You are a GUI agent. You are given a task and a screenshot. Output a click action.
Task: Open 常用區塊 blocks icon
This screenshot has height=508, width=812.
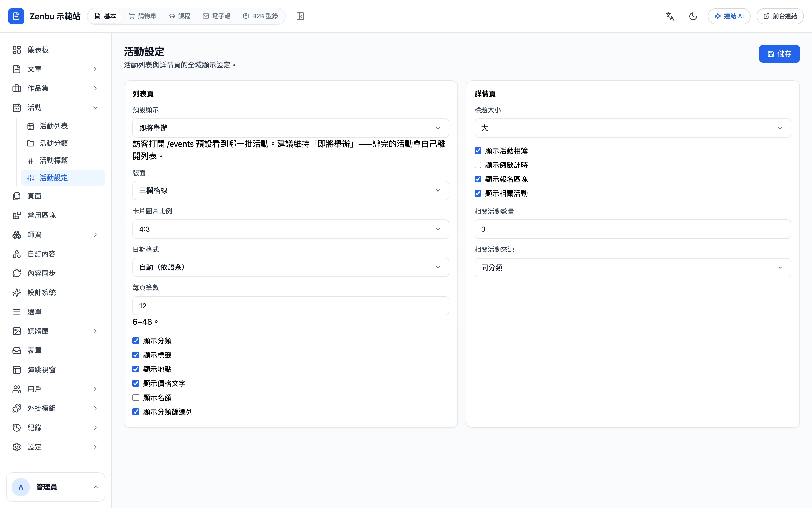pyautogui.click(x=17, y=215)
